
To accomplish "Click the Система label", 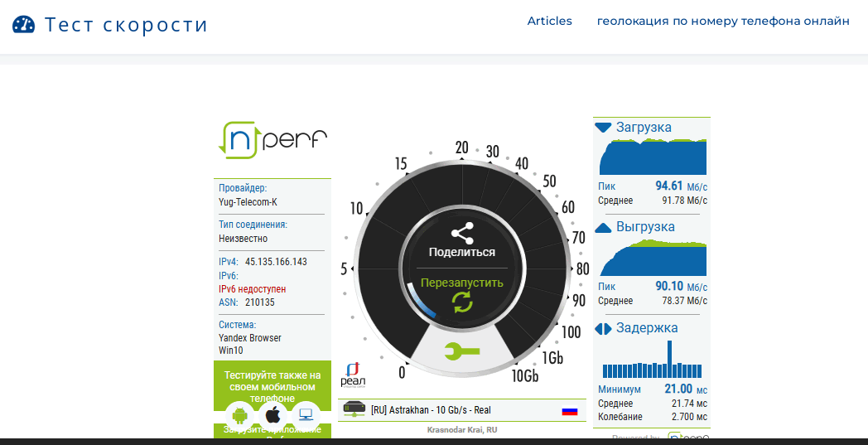I will 238,325.
